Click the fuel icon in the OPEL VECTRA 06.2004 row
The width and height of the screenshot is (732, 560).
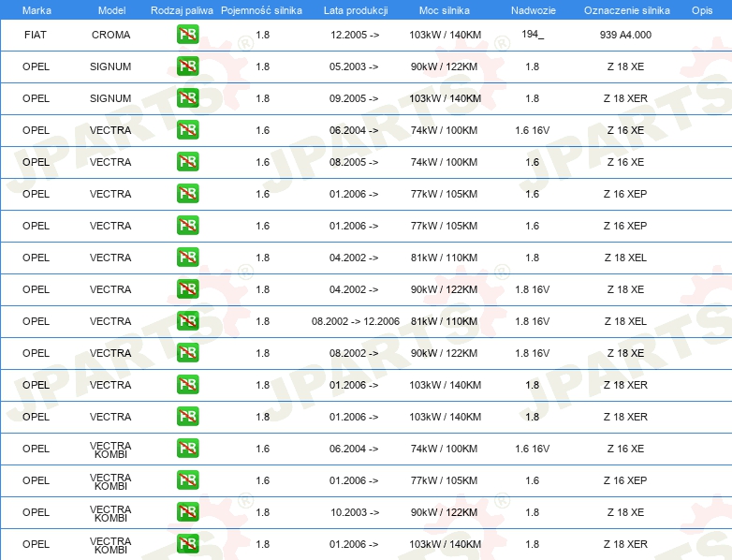(187, 129)
